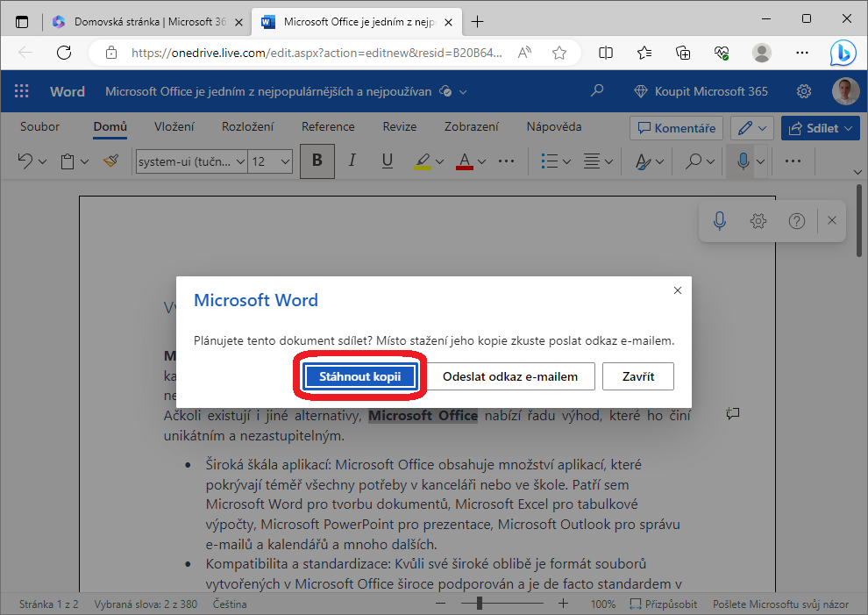This screenshot has height=615, width=868.
Task: Click the browser refresh icon
Action: tap(64, 53)
